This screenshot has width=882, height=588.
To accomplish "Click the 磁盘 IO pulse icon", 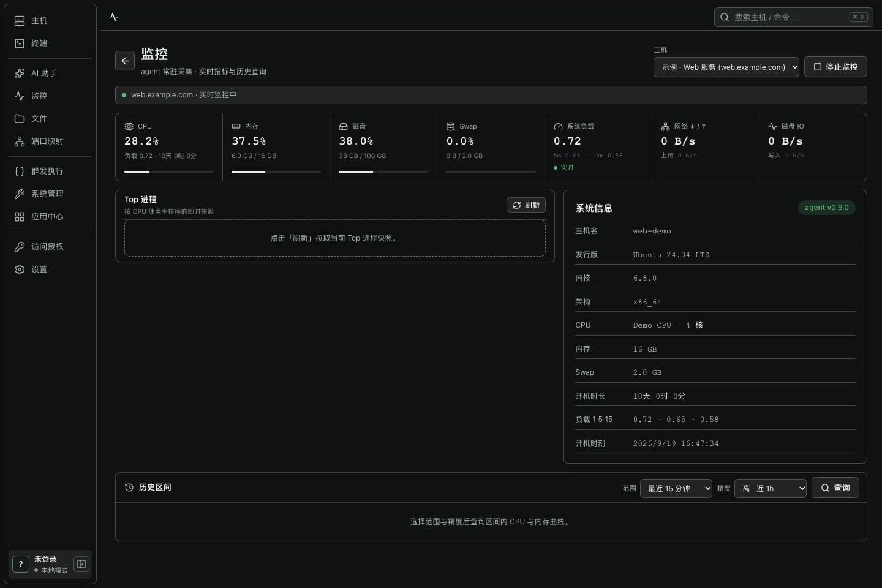I will (x=772, y=126).
